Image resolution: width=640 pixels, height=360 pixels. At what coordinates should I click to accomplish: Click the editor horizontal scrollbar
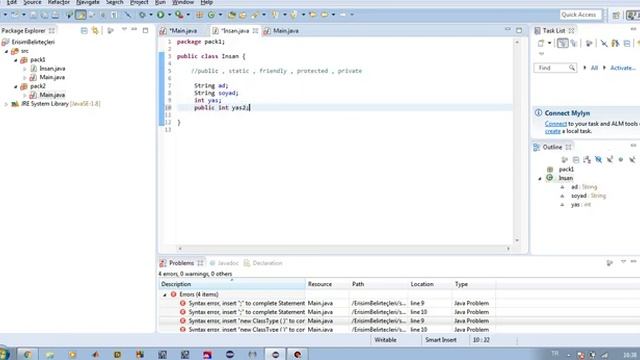344,248
